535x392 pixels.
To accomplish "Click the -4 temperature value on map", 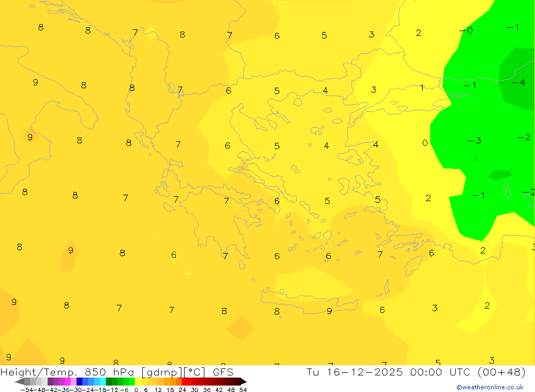I will tap(518, 82).
